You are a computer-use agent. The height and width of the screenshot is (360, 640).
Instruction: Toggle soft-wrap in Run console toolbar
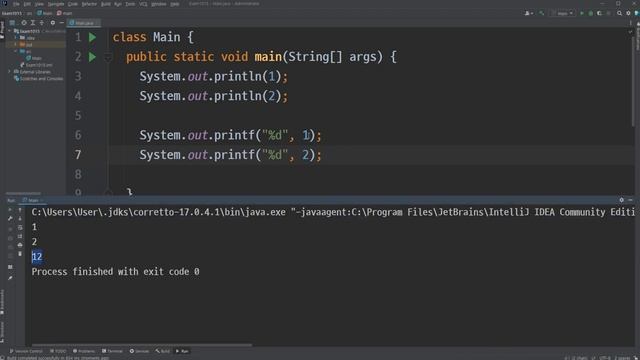(20, 227)
